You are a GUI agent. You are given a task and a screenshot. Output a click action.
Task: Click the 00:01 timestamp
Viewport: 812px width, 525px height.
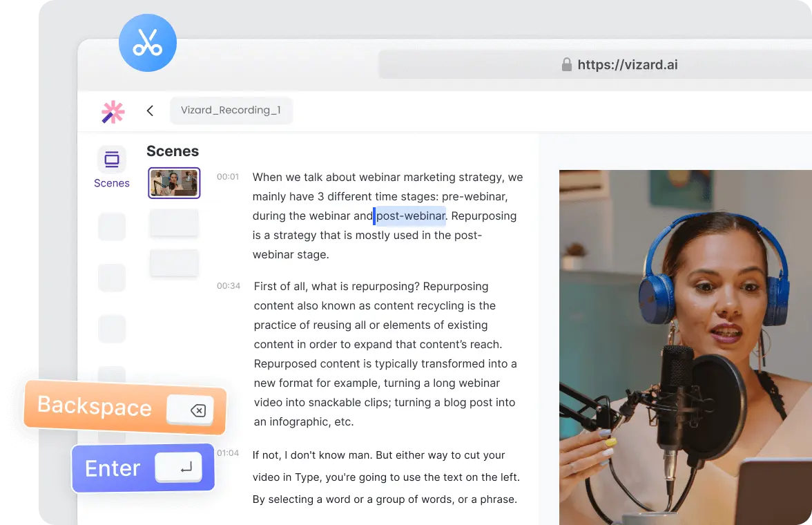pyautogui.click(x=228, y=177)
